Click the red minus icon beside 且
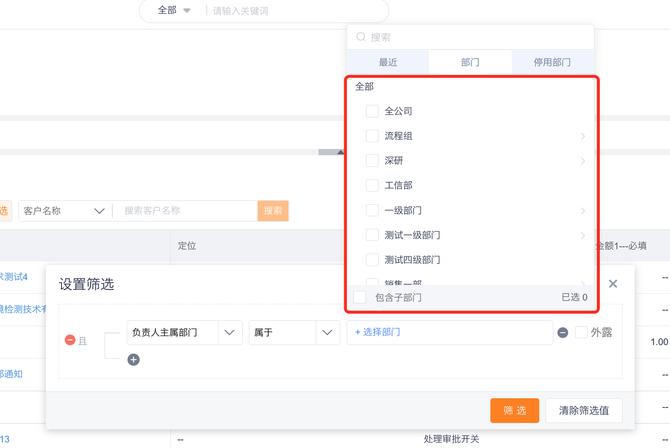Screen dimensions: 670x448 click(70, 340)
